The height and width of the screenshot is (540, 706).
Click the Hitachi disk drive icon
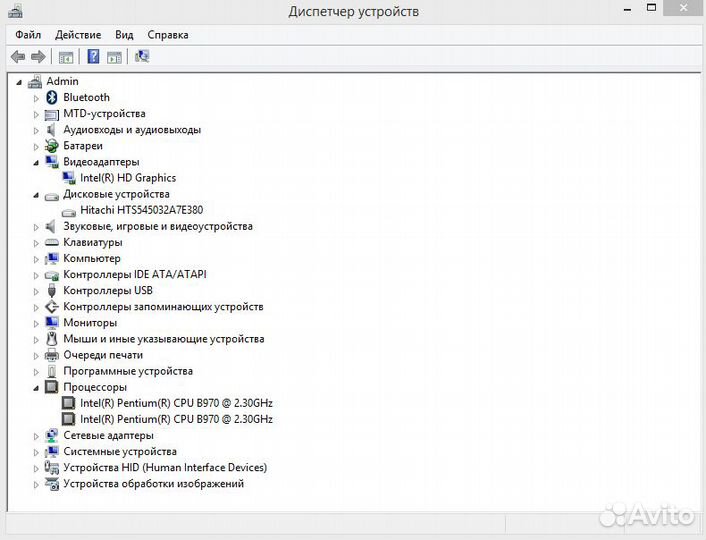tap(69, 212)
